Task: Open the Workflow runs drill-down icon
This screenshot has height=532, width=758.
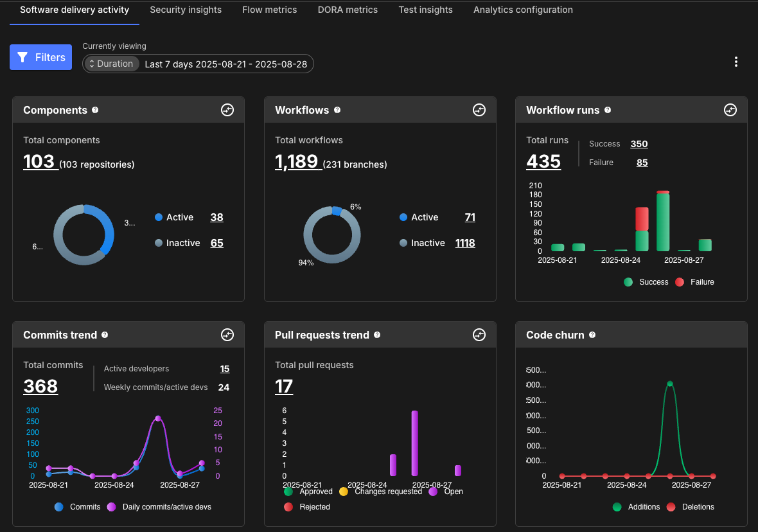Action: tap(730, 110)
